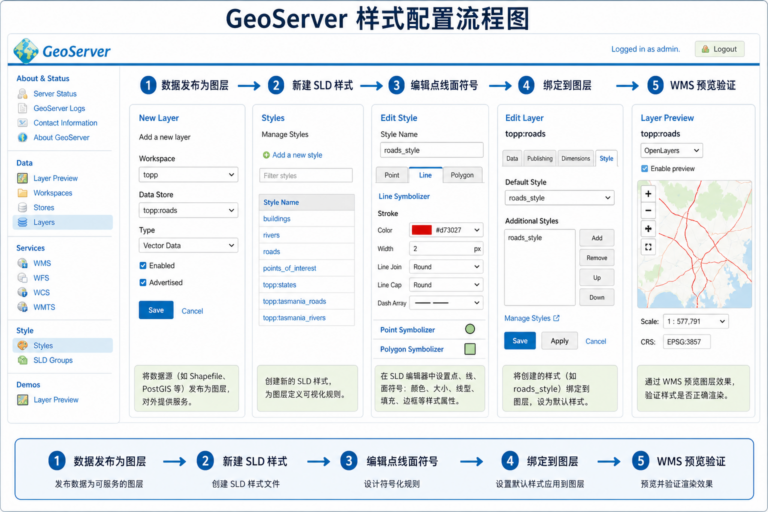768x512 pixels.
Task: Click Point Symbolizer green circle swatch
Action: pyautogui.click(x=470, y=329)
